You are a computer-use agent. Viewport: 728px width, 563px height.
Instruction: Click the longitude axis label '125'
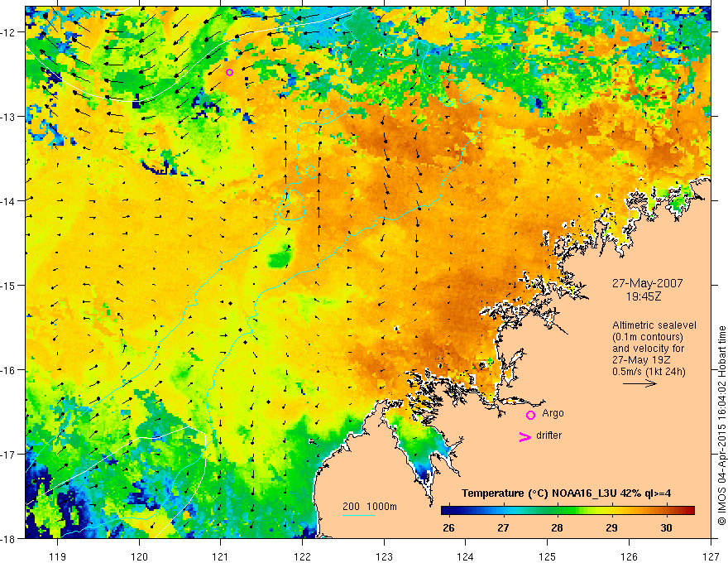[548, 556]
